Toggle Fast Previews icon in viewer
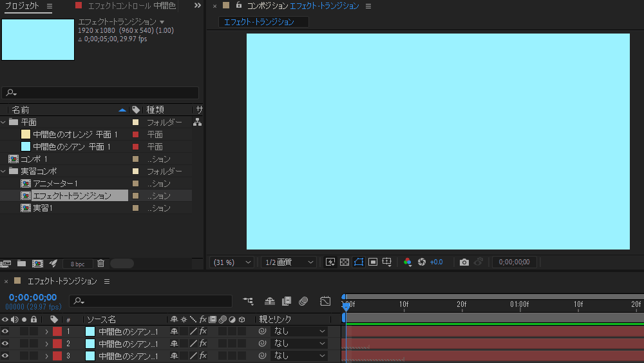Image resolution: width=644 pixels, height=363 pixels. 330,262
